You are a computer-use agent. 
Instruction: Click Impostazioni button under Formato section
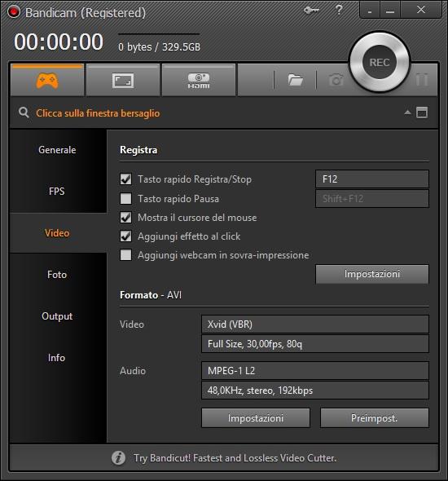tap(256, 417)
